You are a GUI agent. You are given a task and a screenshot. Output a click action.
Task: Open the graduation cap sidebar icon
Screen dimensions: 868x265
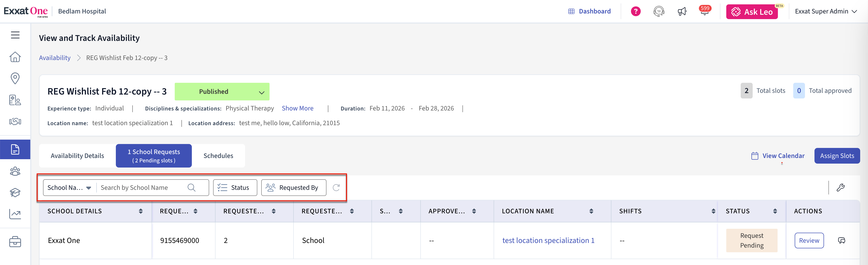(x=15, y=193)
